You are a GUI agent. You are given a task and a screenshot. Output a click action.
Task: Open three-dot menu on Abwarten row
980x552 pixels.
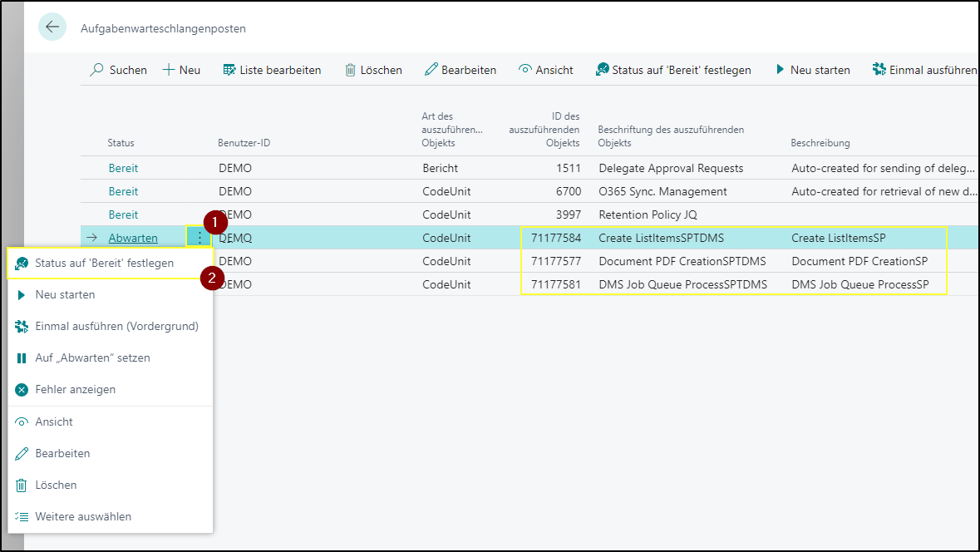click(x=199, y=238)
